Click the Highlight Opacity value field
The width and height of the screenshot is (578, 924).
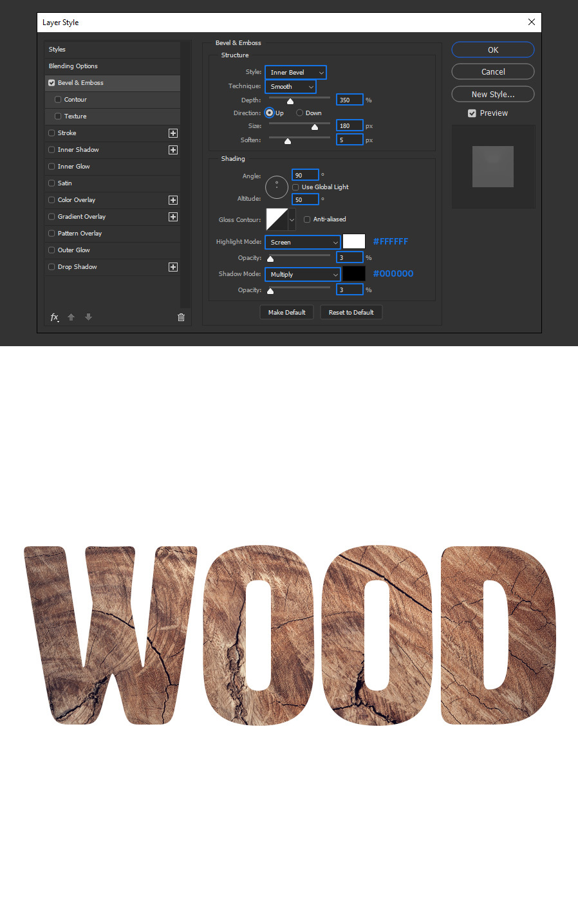[x=350, y=257]
